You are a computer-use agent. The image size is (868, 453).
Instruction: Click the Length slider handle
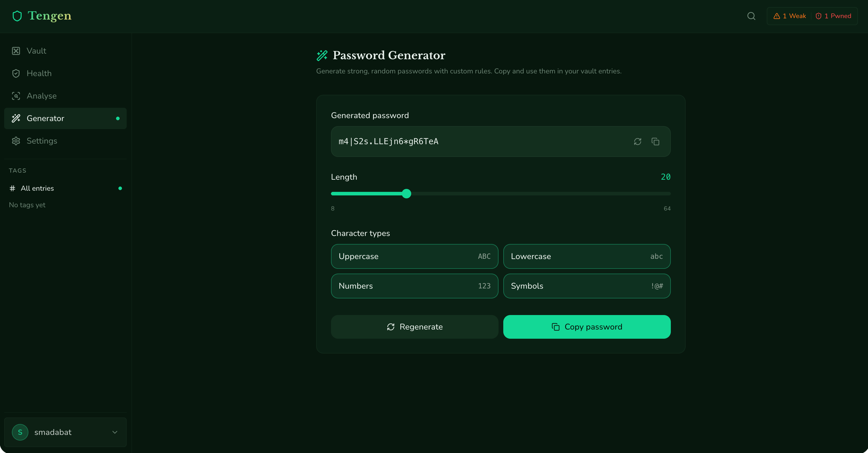pyautogui.click(x=406, y=193)
